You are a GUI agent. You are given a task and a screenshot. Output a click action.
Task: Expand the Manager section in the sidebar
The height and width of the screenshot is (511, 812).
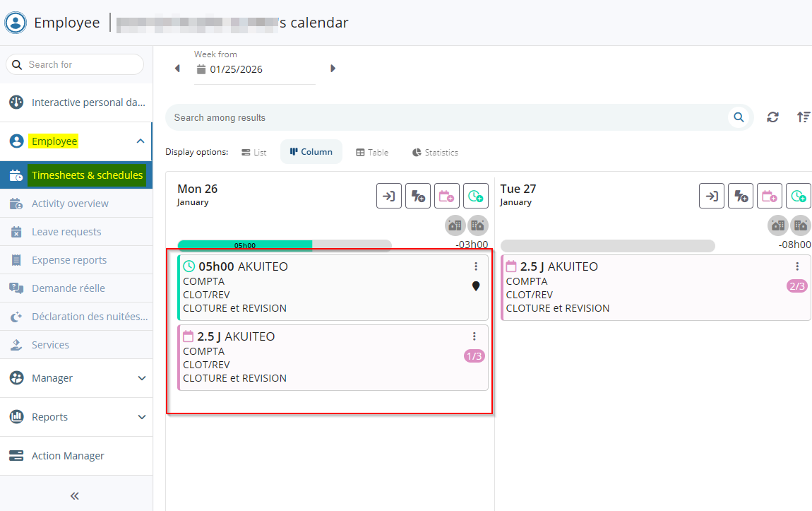click(141, 378)
